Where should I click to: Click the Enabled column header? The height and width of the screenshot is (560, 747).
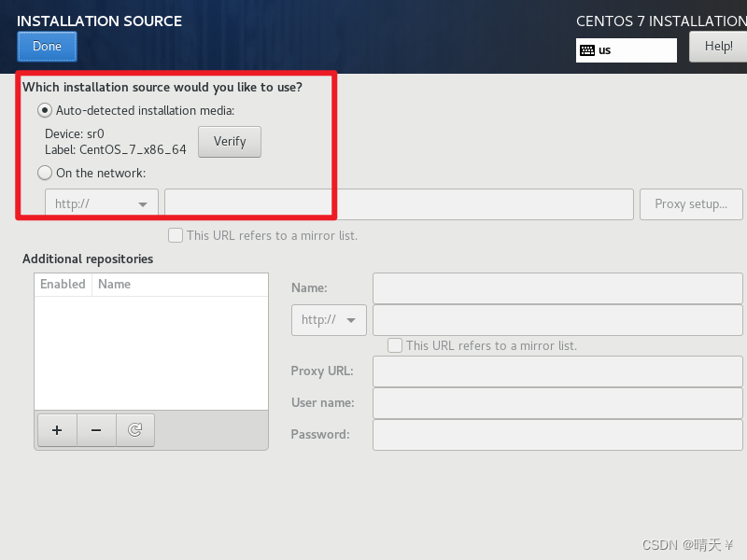63,285
